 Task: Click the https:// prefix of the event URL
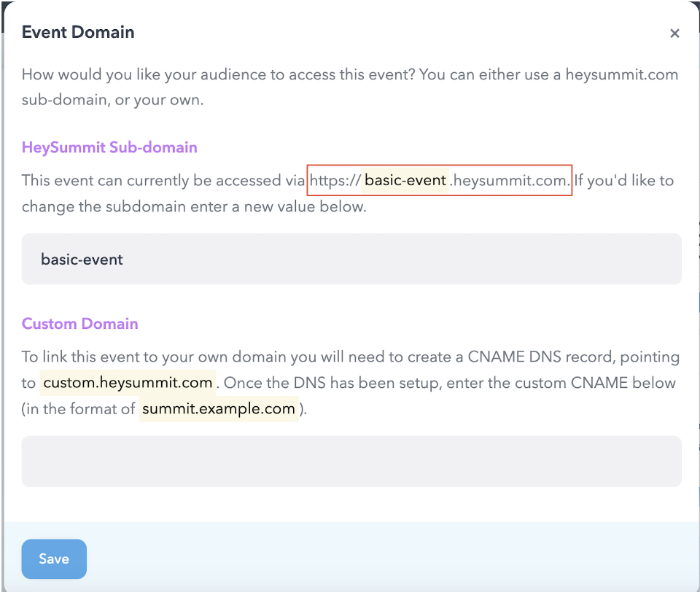[335, 180]
